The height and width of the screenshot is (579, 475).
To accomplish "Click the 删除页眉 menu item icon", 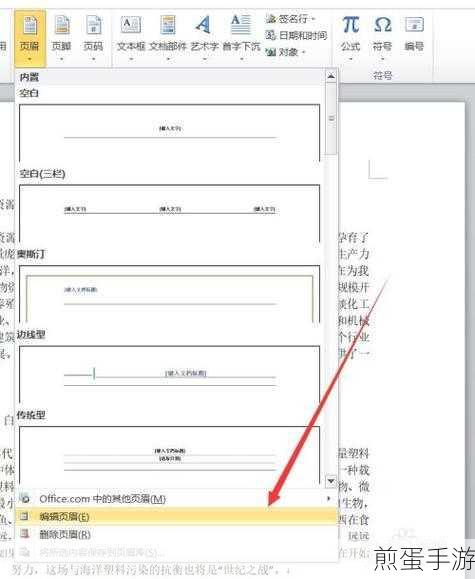I will coord(25,534).
